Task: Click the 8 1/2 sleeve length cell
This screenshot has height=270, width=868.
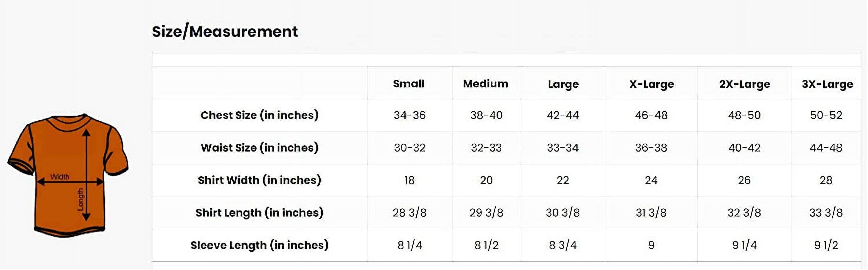Action: click(486, 245)
